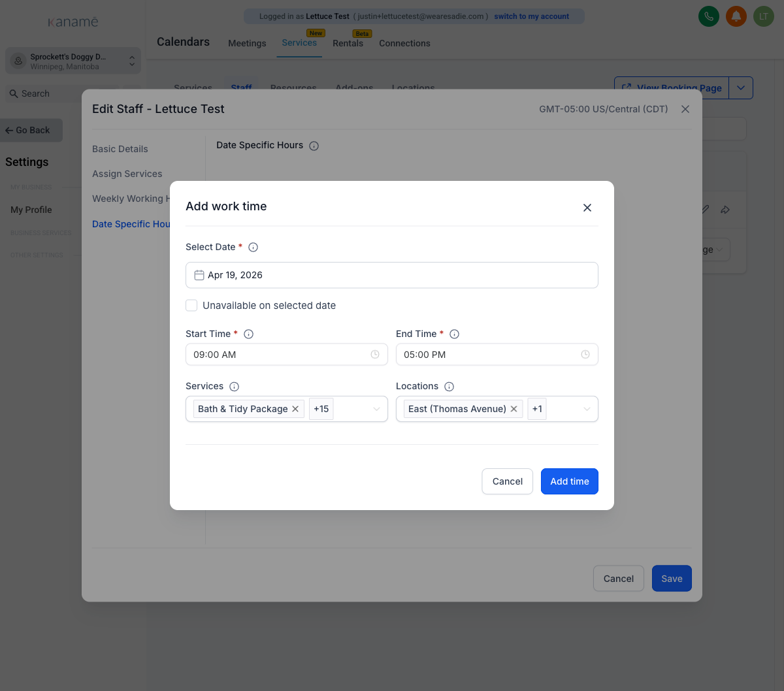
Task: Open Basic Details section
Action: pyautogui.click(x=120, y=149)
